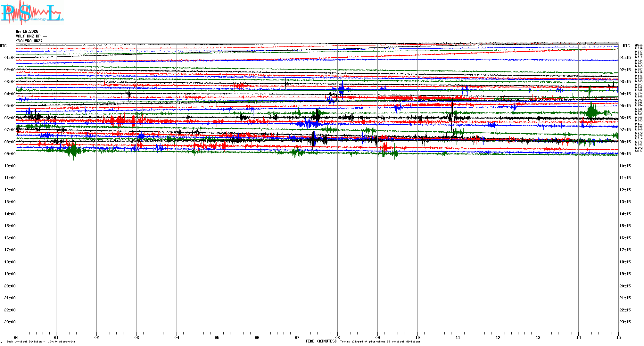Select the 06:00 hour marker on left axis
Screen dimensions: 644x346
click(x=10, y=118)
